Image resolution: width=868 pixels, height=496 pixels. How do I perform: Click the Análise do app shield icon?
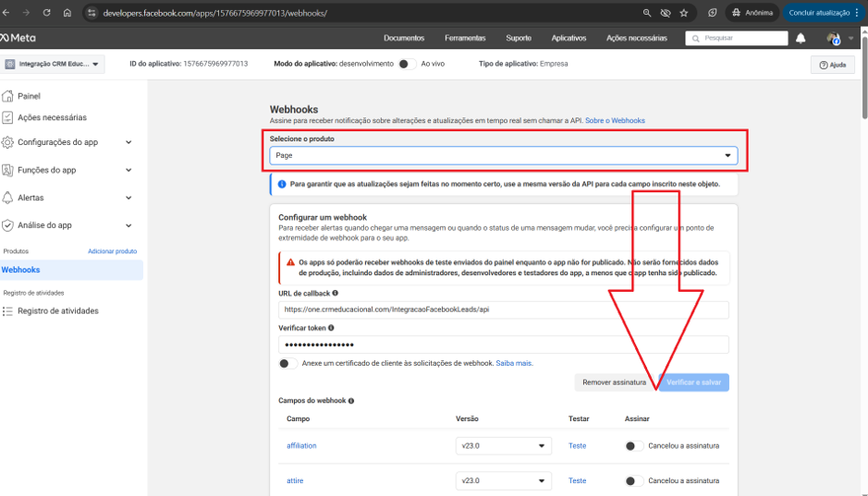tap(7, 225)
